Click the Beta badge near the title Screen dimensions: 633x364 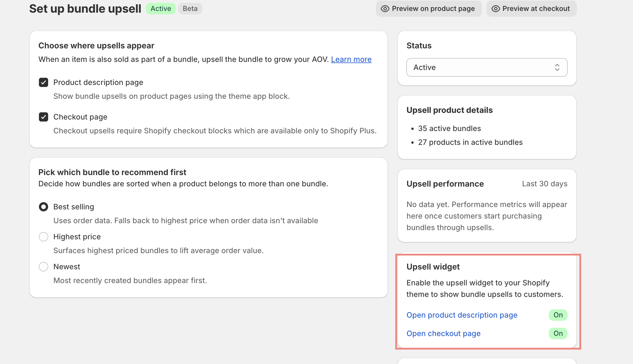click(190, 9)
